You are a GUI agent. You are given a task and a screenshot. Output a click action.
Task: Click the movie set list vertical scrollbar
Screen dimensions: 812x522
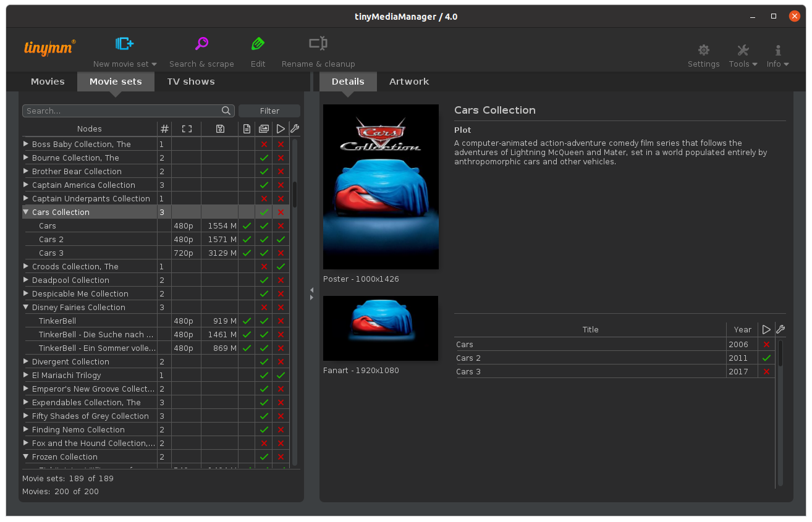tap(295, 194)
